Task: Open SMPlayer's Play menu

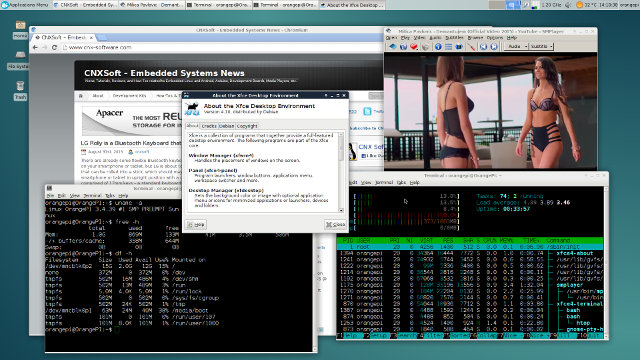Action: tap(405, 38)
